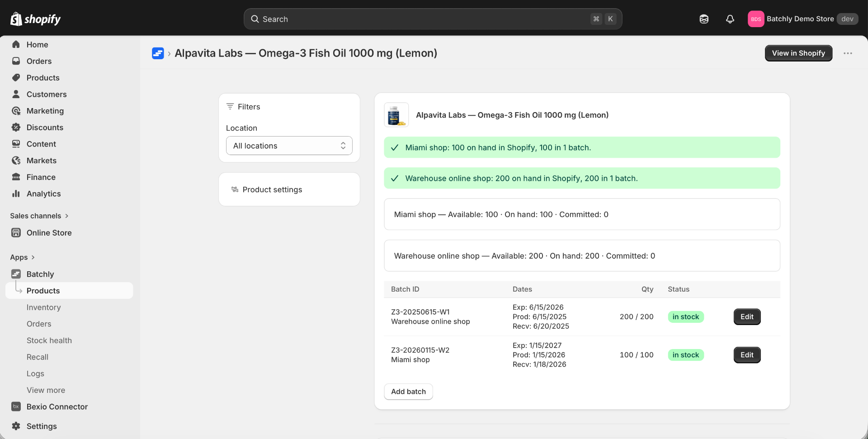The height and width of the screenshot is (439, 868).
Task: Click Dates column header
Action: point(522,289)
